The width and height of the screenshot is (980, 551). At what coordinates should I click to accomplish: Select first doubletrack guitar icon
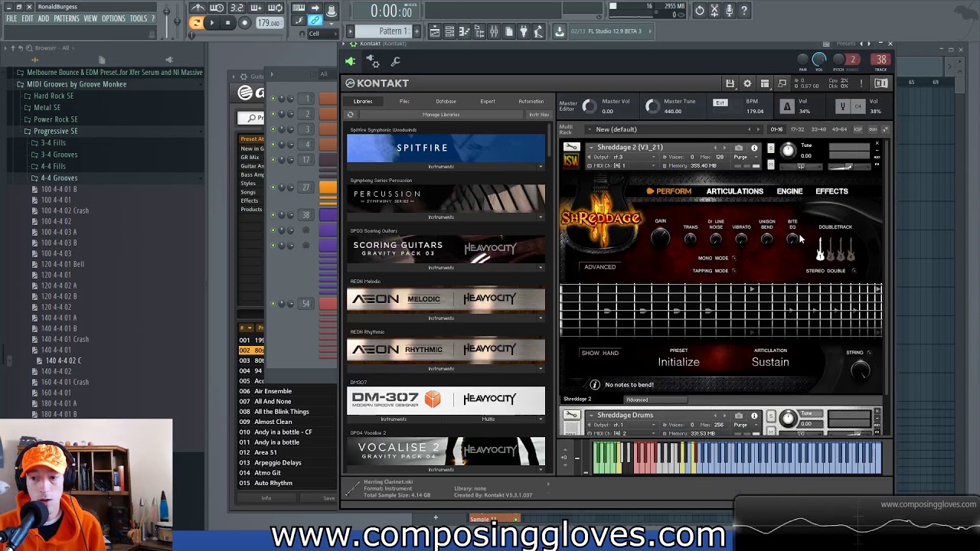coord(820,249)
